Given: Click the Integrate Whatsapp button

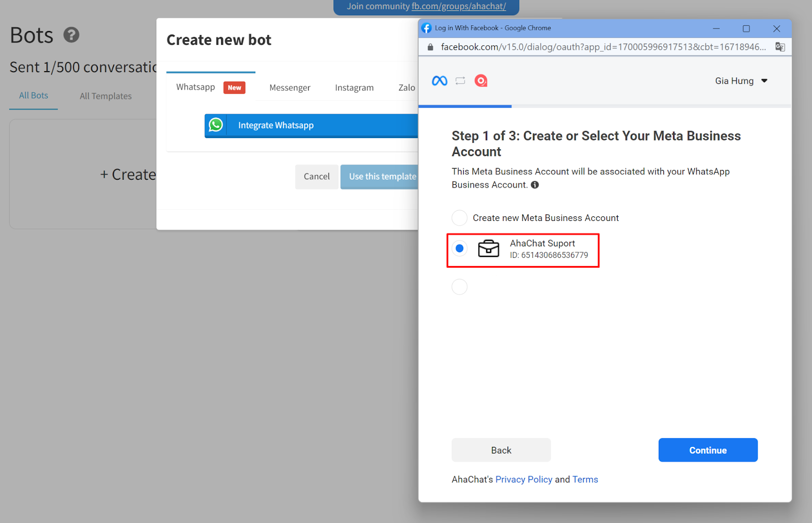Looking at the screenshot, I should pos(311,125).
